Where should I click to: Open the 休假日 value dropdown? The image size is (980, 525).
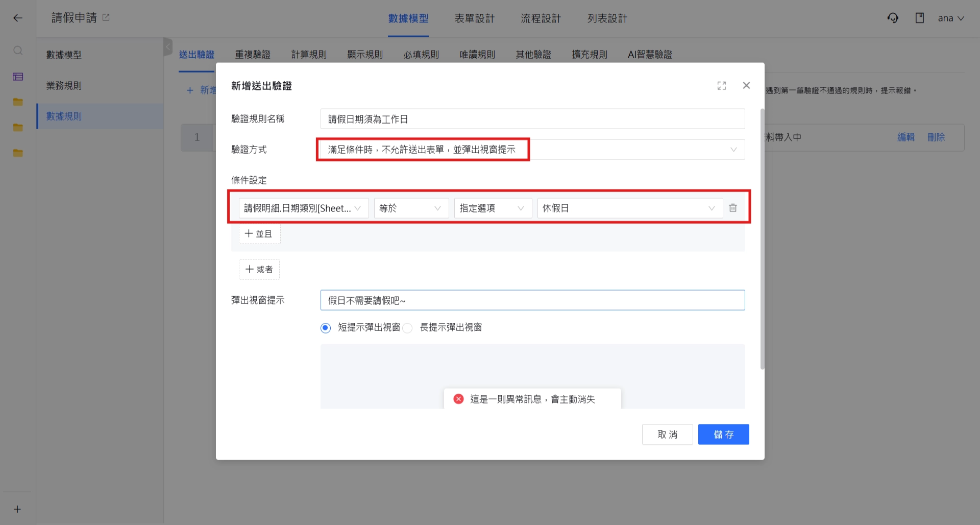pyautogui.click(x=630, y=208)
